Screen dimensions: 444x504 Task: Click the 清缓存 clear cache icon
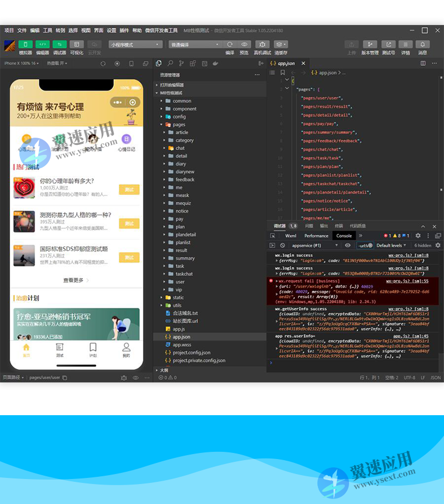tap(280, 44)
